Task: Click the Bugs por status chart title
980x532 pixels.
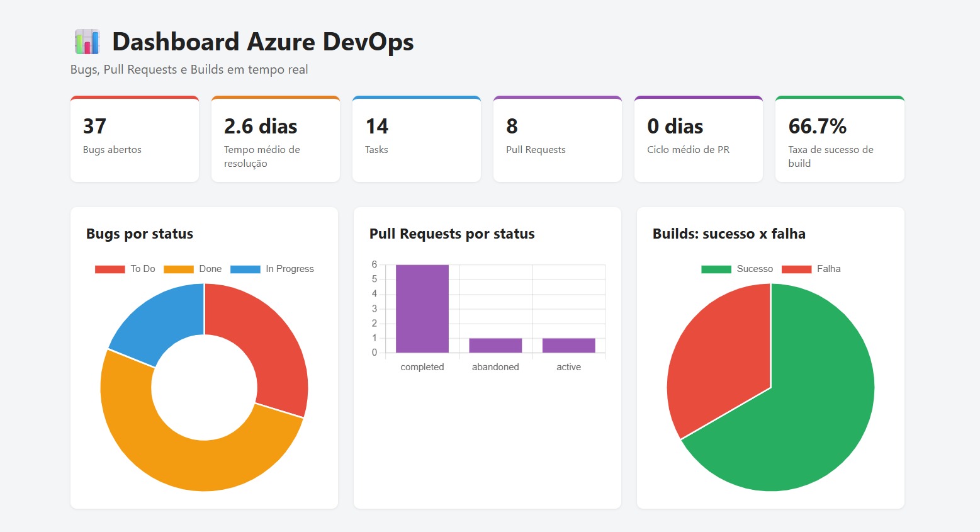Action: click(140, 234)
